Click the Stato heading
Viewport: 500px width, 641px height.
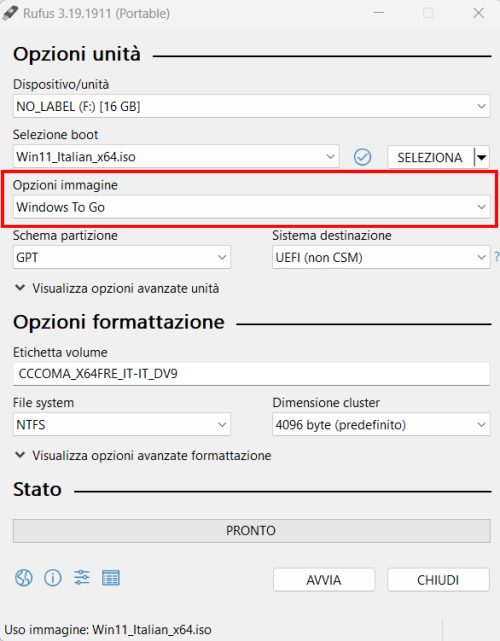(x=37, y=489)
